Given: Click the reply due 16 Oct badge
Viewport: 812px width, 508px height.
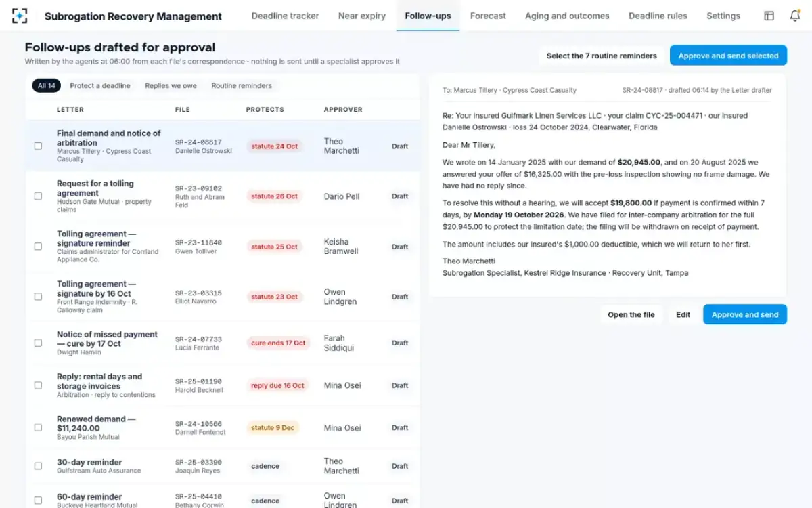Looking at the screenshot, I should [277, 385].
